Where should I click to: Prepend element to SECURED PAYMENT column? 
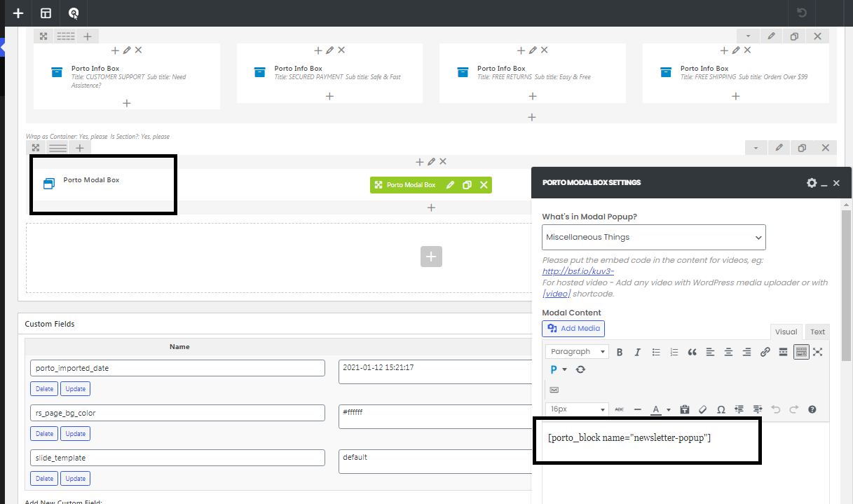click(318, 50)
